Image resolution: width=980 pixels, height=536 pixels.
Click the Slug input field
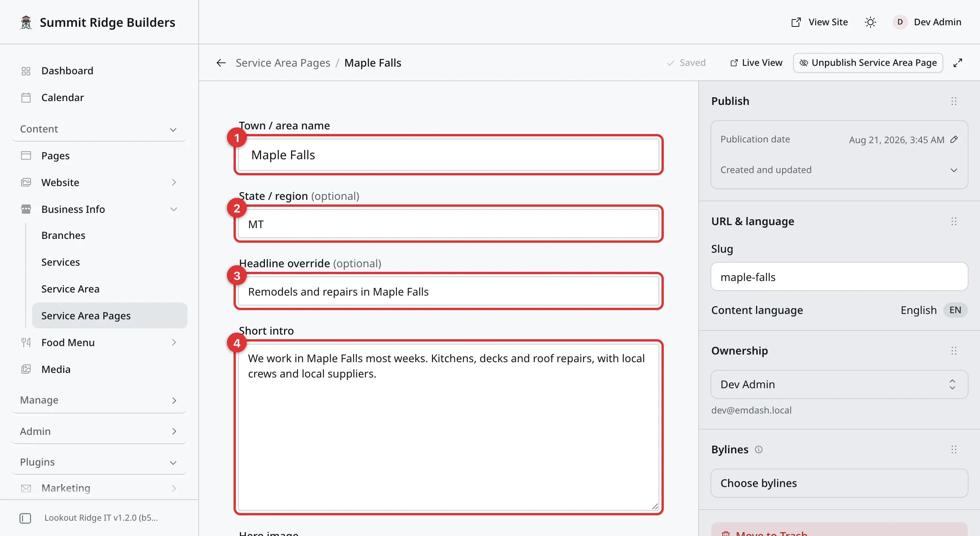839,277
